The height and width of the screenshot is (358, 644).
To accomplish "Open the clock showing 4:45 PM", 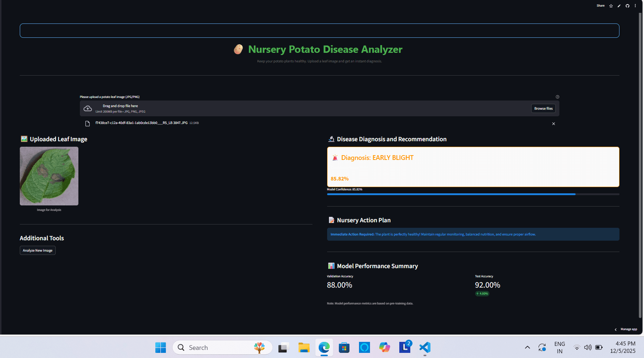I will (623, 347).
